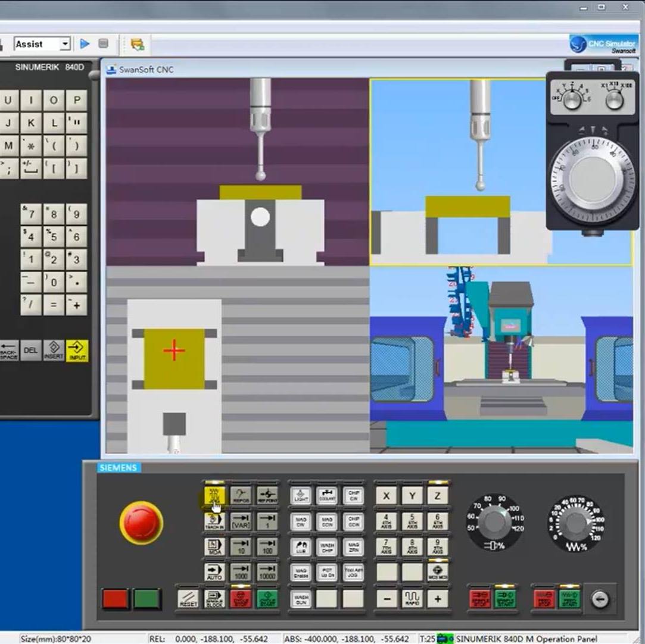Switch to MDA mode
The height and width of the screenshot is (644, 645).
214,547
